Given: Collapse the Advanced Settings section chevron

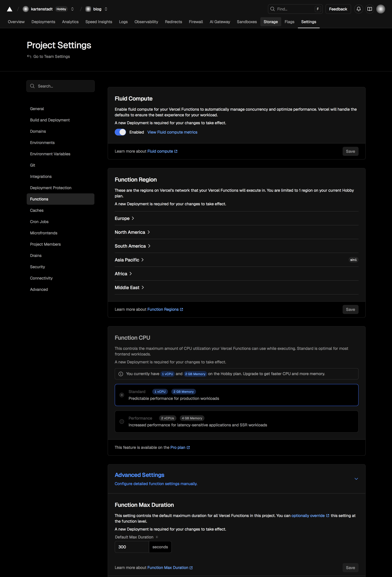Looking at the screenshot, I should click(x=356, y=479).
